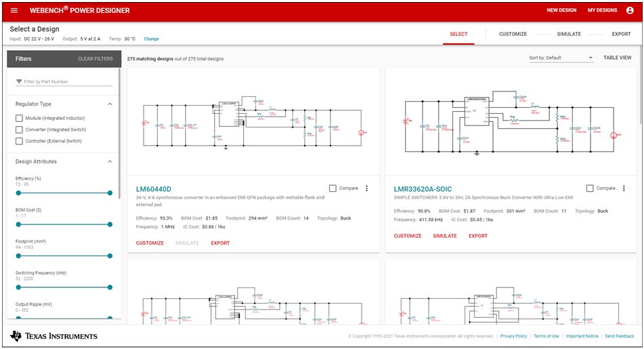This screenshot has height=349, width=644.
Task: Collapse the Design Attributes section
Action: [x=110, y=161]
